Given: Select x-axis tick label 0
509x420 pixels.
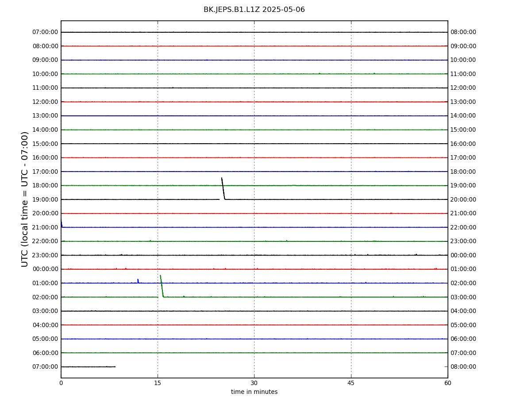Looking at the screenshot, I should pos(61,383).
